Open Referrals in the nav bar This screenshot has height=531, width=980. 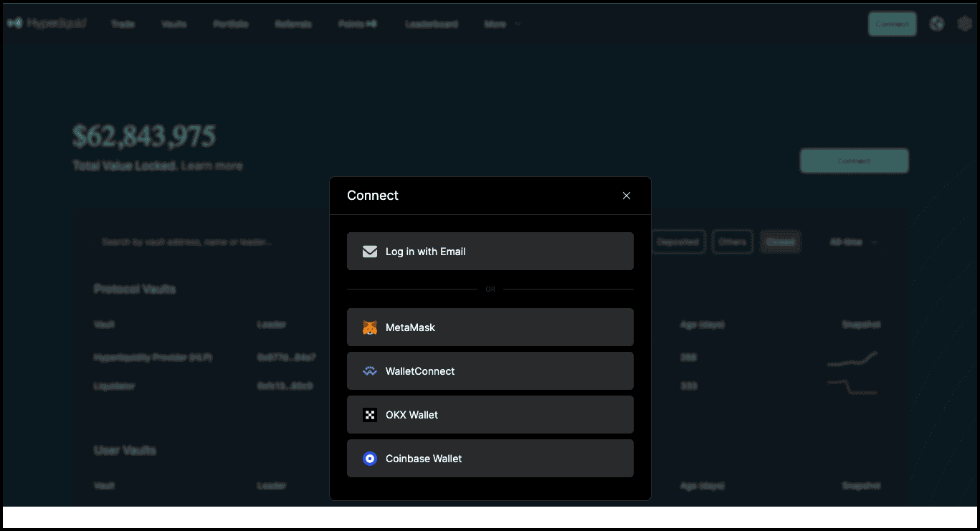(x=293, y=24)
